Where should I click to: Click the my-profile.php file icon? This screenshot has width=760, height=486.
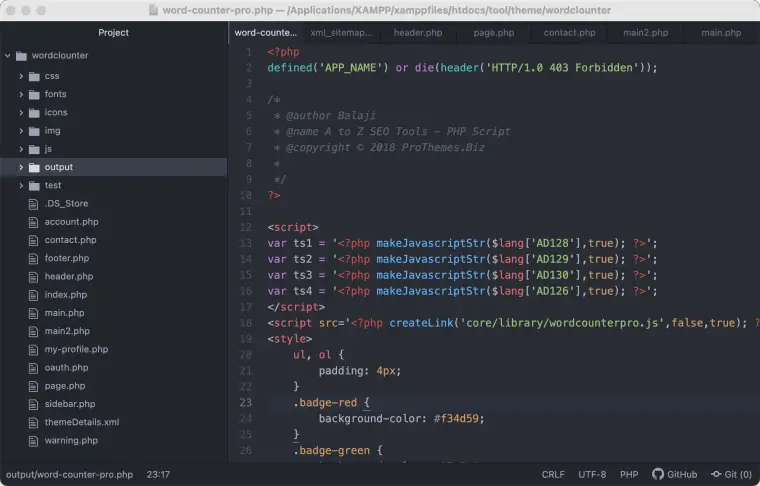pyautogui.click(x=33, y=350)
